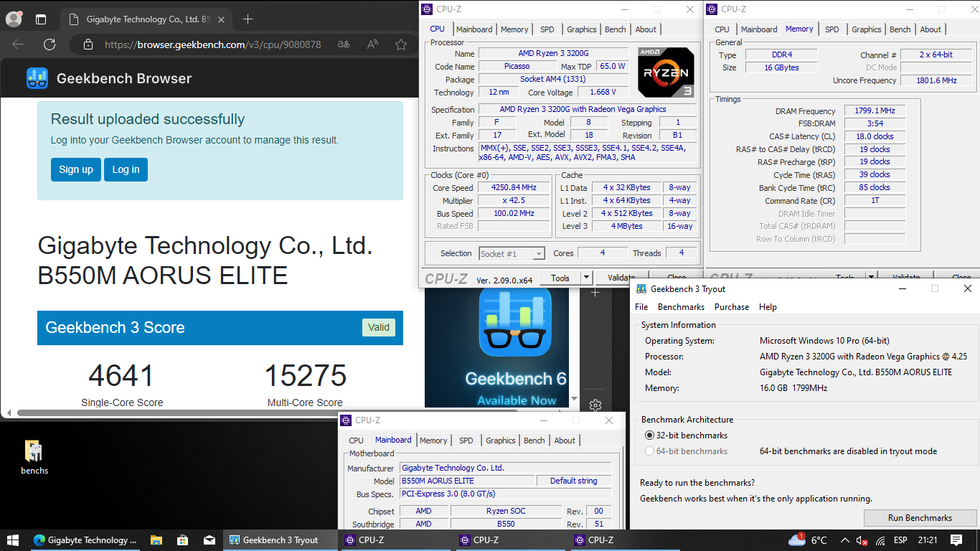Switch to Edge Gigabyte Technology taskbar item
980x551 pixels.
(85, 540)
